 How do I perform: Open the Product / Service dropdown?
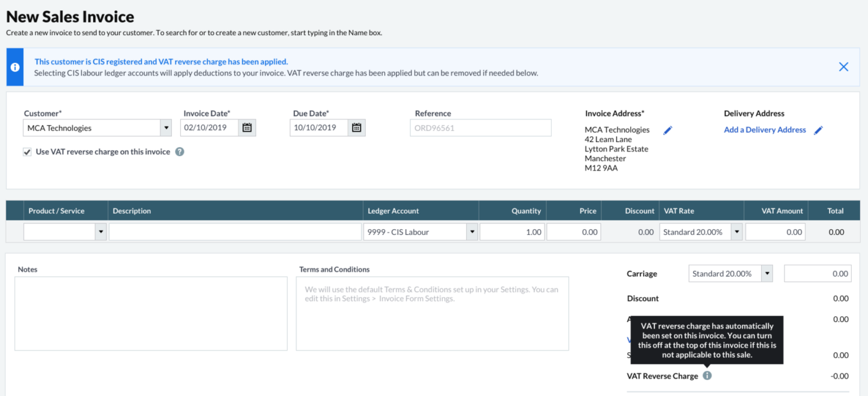pyautogui.click(x=101, y=232)
